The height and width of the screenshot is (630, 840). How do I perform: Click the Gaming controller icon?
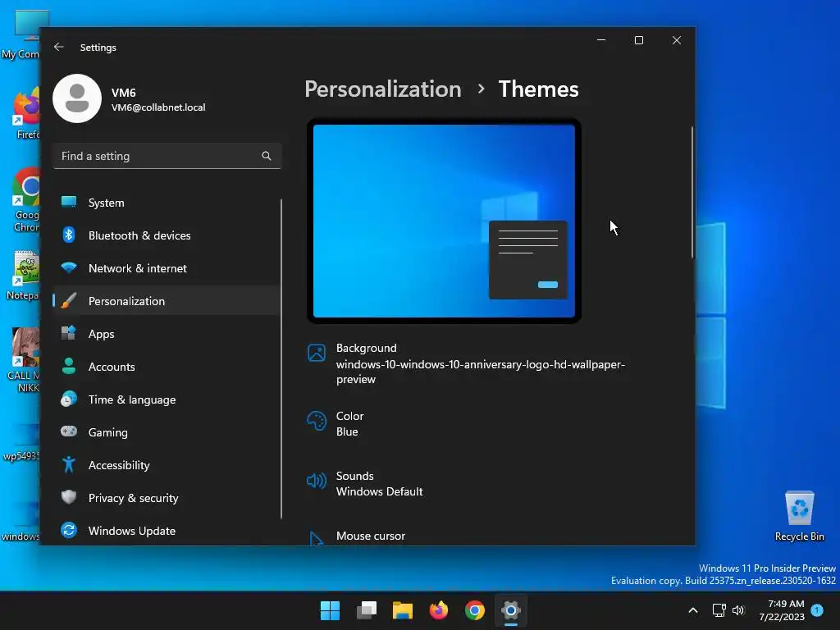[69, 431]
